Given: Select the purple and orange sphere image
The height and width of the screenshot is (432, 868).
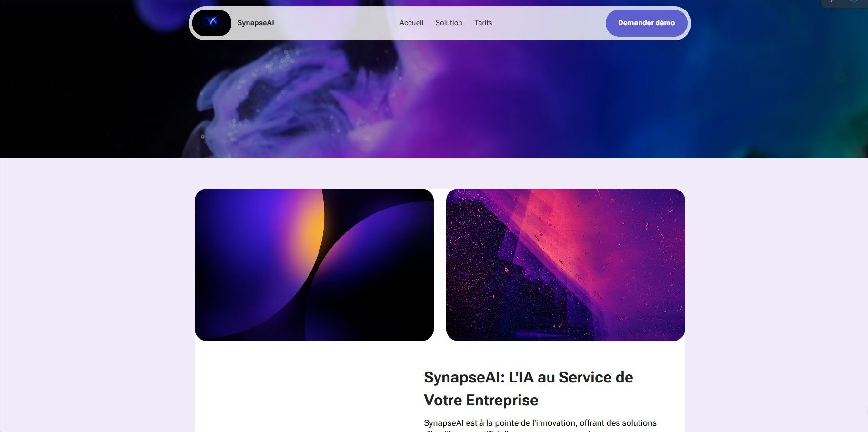Looking at the screenshot, I should [x=314, y=265].
